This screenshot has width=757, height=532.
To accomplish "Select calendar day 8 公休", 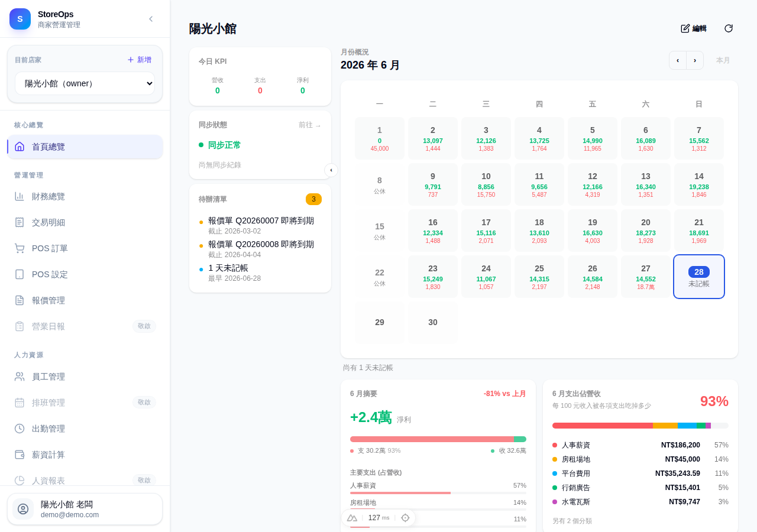I will pyautogui.click(x=380, y=184).
